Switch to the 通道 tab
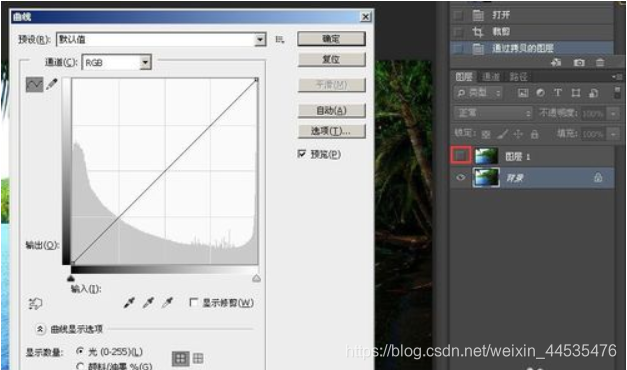Viewport: 627px width, 370px height. pos(491,76)
